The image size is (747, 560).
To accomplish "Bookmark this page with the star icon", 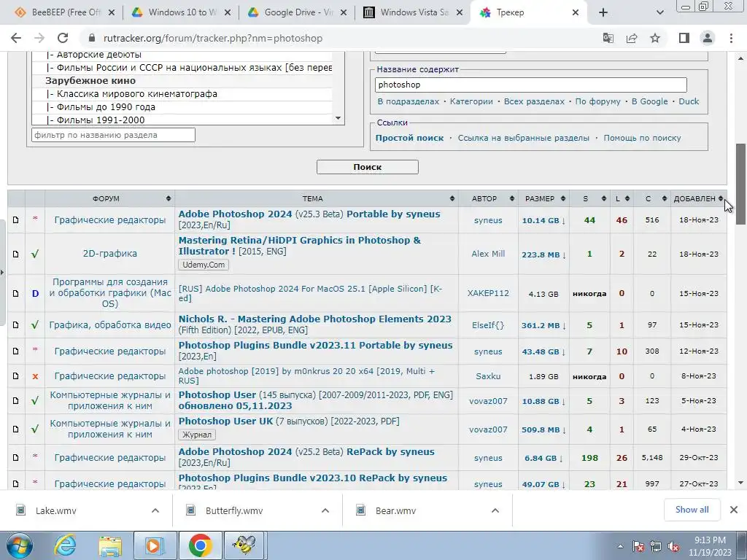I will (x=656, y=38).
